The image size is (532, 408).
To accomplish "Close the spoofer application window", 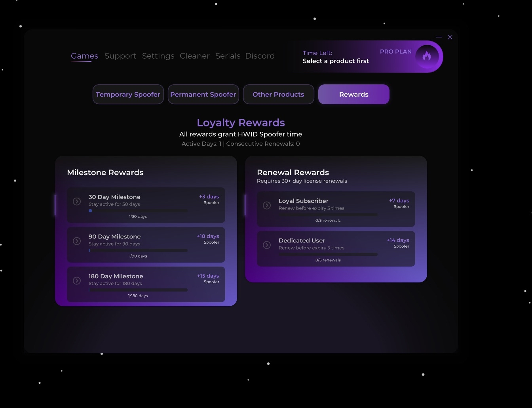I will point(450,37).
